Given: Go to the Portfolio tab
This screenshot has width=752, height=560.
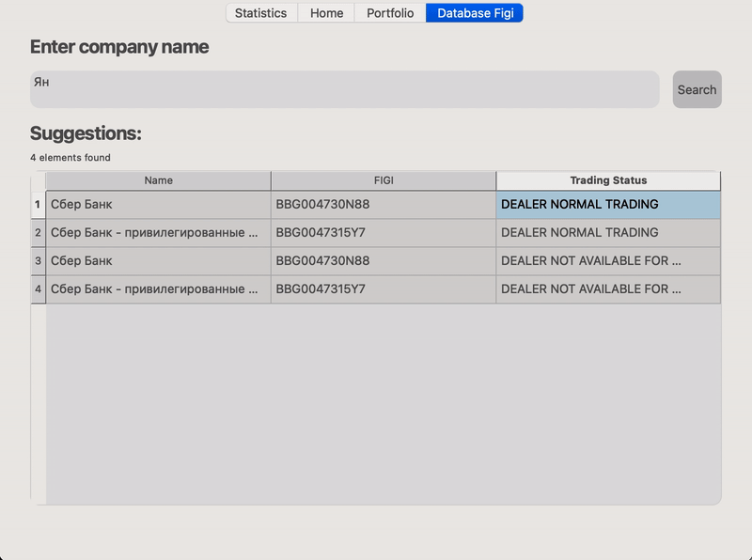Looking at the screenshot, I should point(390,13).
